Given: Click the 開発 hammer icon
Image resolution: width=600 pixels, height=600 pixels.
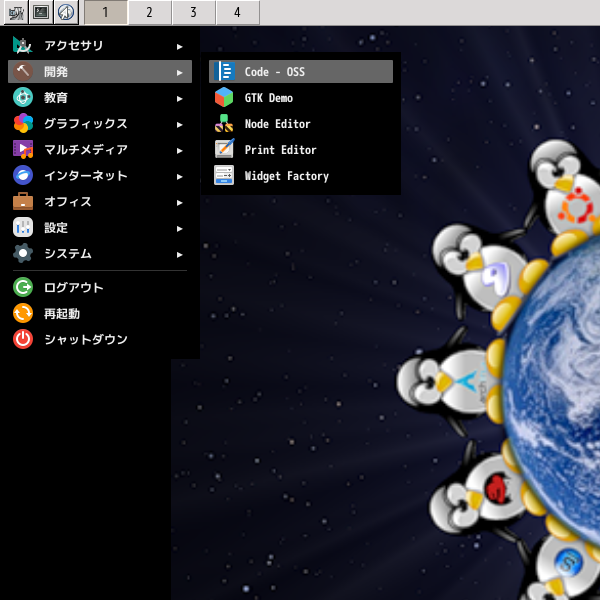Looking at the screenshot, I should [23, 72].
